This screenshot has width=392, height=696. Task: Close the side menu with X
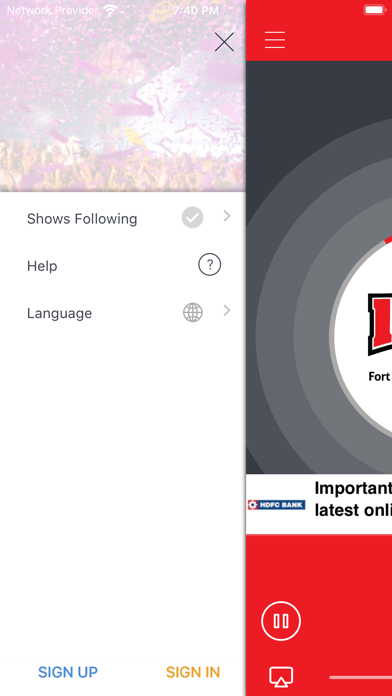(x=224, y=42)
